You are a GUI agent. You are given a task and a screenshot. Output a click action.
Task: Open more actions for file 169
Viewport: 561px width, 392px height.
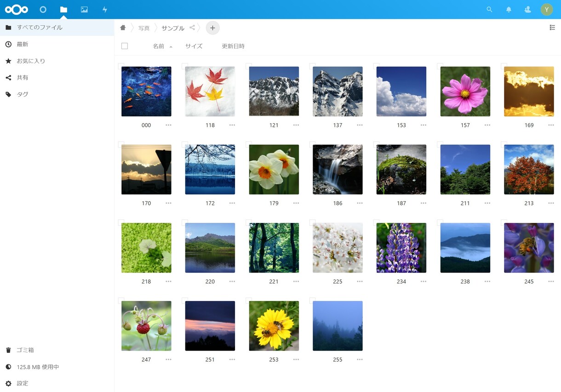click(551, 125)
